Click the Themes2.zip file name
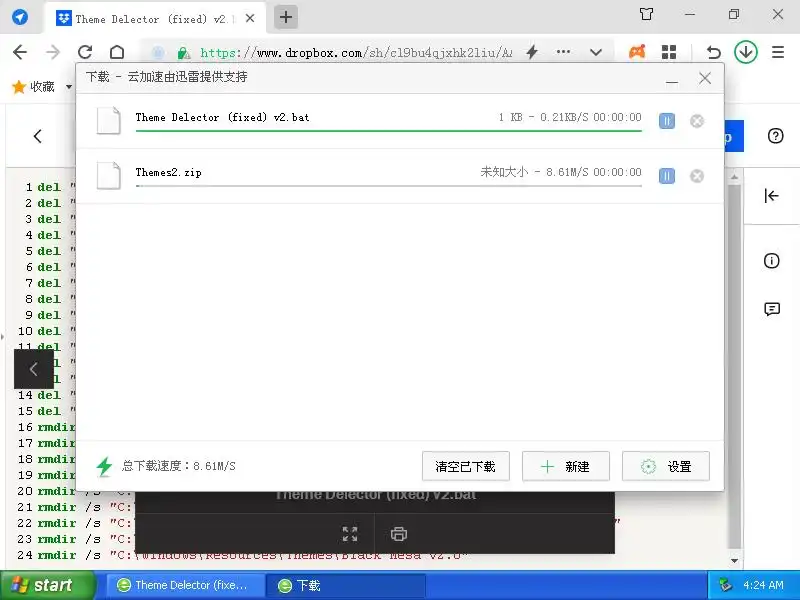This screenshot has height=600, width=800. point(168,172)
